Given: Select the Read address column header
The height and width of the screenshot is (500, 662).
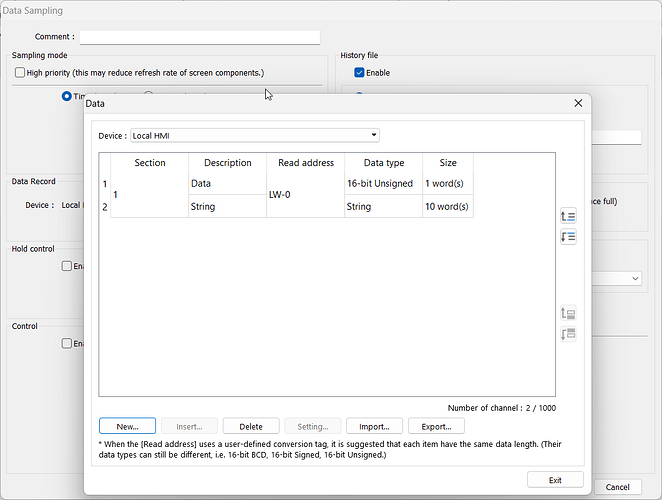Looking at the screenshot, I should tap(306, 163).
